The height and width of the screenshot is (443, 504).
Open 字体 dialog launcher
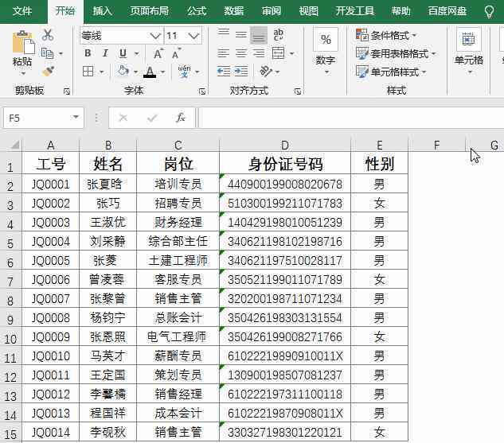(x=202, y=91)
